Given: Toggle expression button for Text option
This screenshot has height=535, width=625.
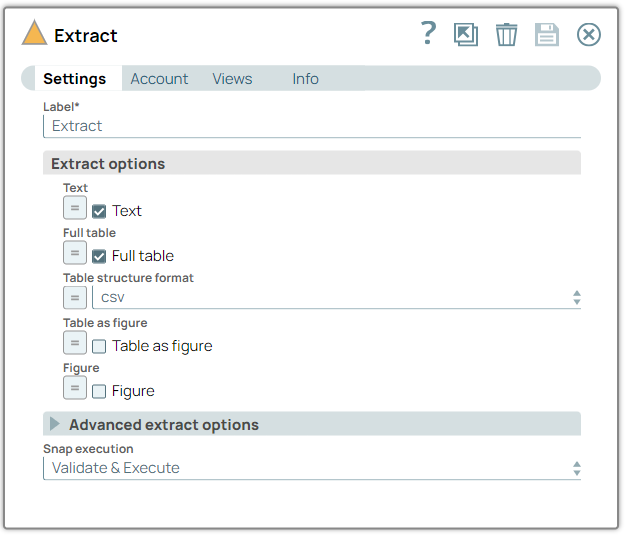Looking at the screenshot, I should 75,208.
